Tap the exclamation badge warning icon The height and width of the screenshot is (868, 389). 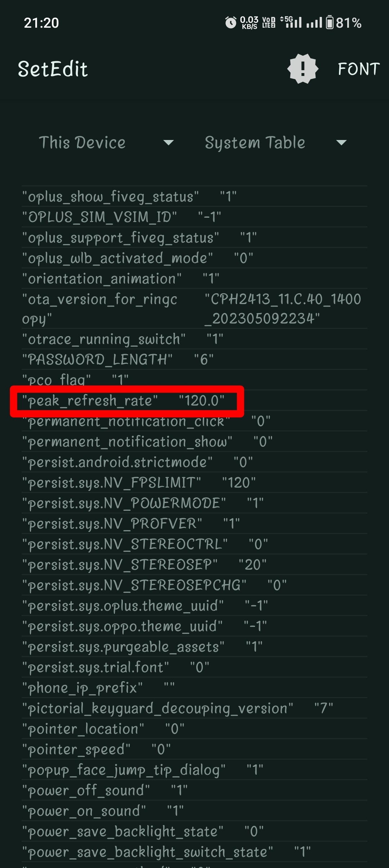[x=303, y=69]
